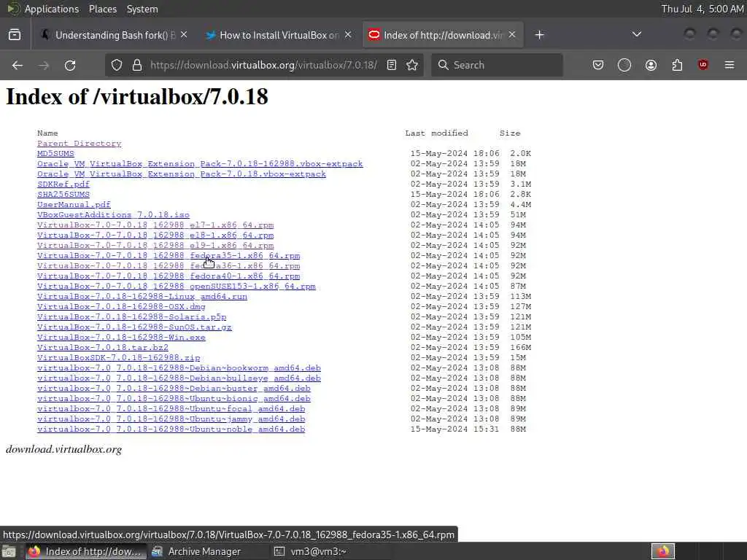The width and height of the screenshot is (747, 560).
Task: Open the Pocket save icon
Action: tap(598, 65)
